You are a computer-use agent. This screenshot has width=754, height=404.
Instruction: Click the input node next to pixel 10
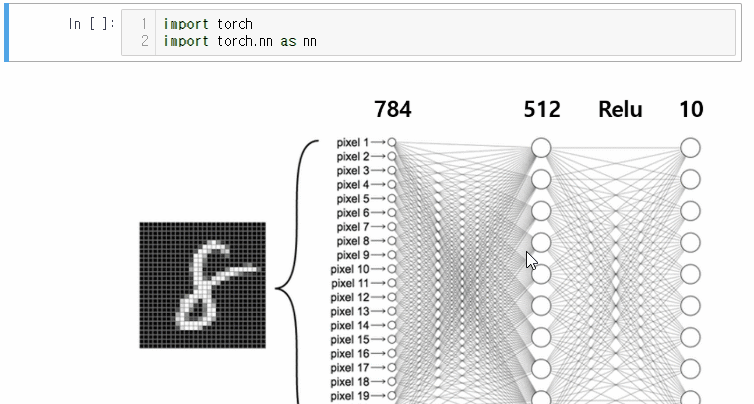click(392, 269)
